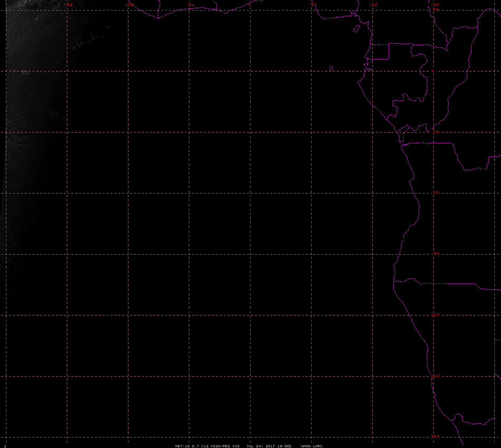The image size is (501, 448).
Task: Click the NASA LARC credit text
Action: (x=312, y=446)
